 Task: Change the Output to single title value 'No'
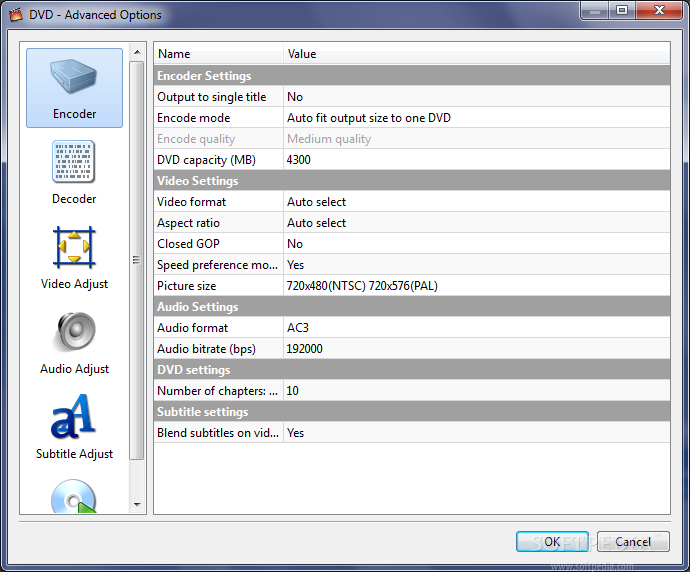[x=477, y=97]
